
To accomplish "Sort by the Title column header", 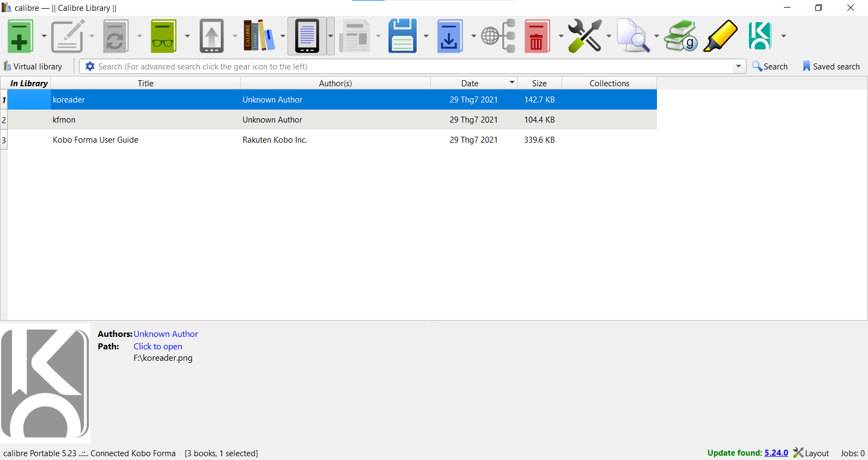I will pyautogui.click(x=145, y=83).
